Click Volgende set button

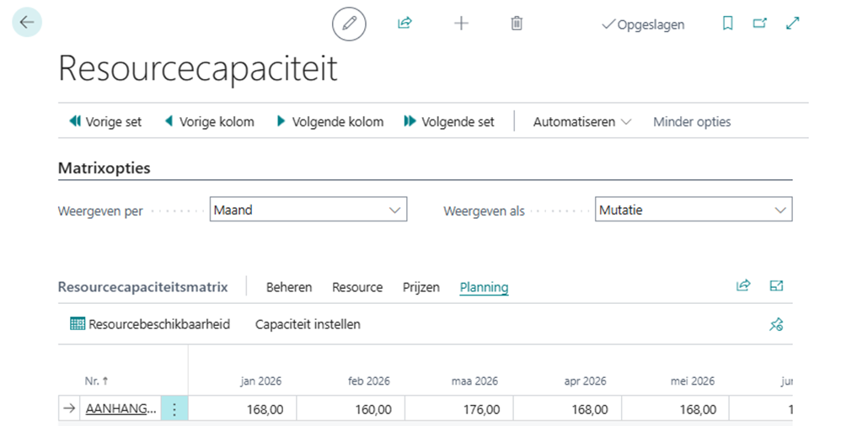[448, 122]
